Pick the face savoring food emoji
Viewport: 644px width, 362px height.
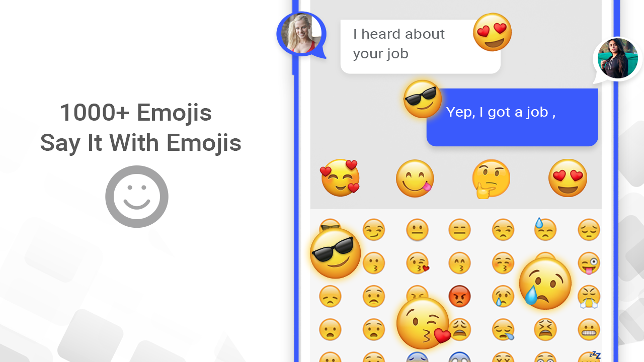[x=415, y=178]
